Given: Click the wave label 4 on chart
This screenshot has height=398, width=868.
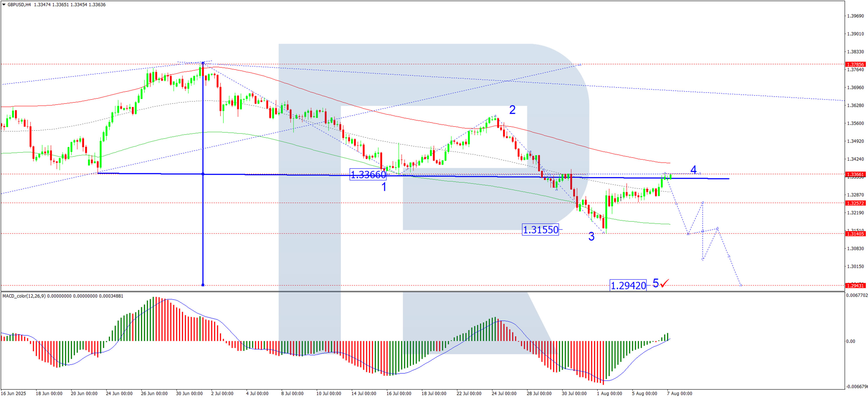Looking at the screenshot, I should pos(693,170).
